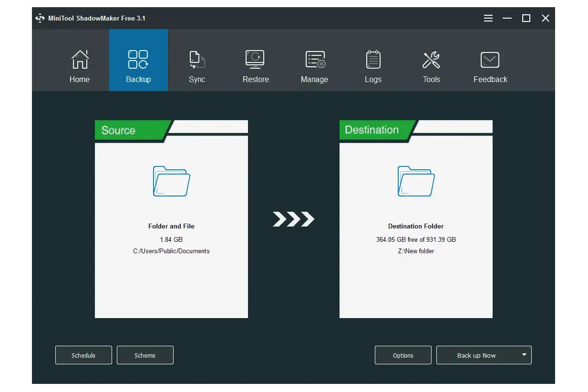Open the hamburger menu in title bar
The width and height of the screenshot is (588, 392).
click(488, 18)
